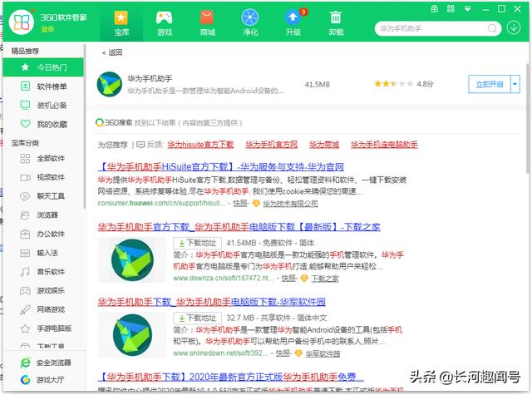This screenshot has height=395, width=532.
Task: Open the 升级 upgrade tab
Action: coord(293,23)
